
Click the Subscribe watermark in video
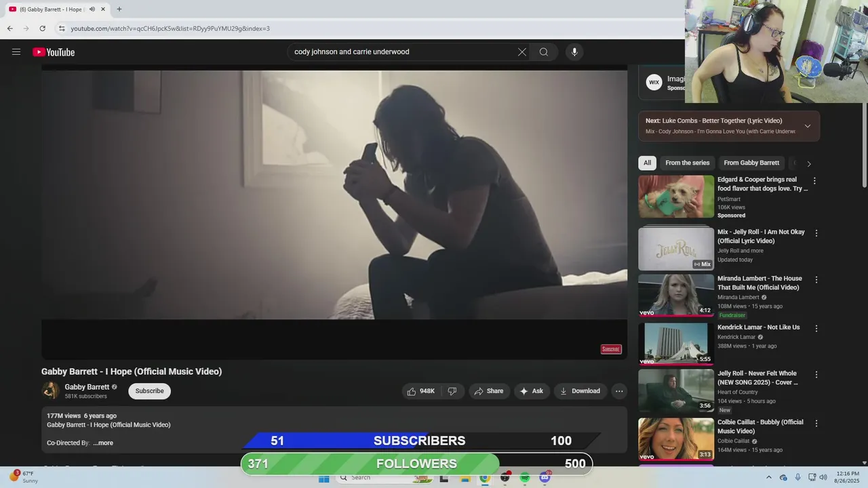tap(611, 349)
